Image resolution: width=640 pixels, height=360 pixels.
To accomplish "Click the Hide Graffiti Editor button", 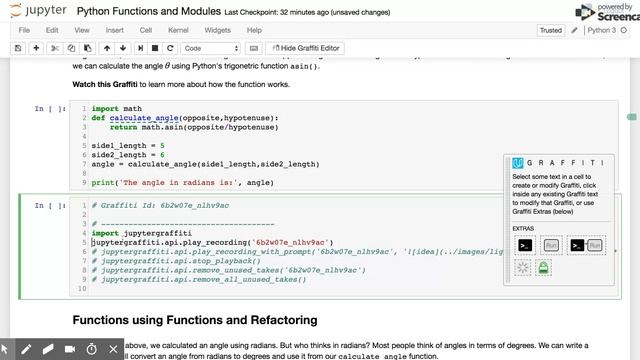I will point(305,48).
